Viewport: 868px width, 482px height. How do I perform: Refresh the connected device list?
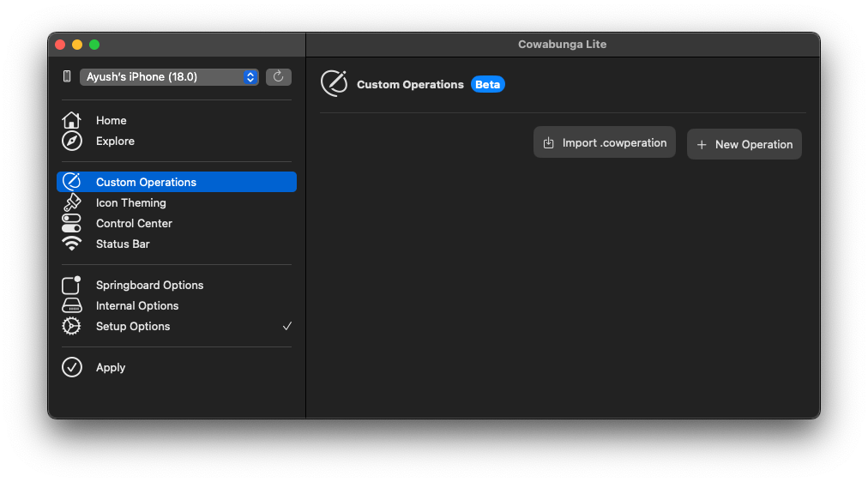(279, 77)
